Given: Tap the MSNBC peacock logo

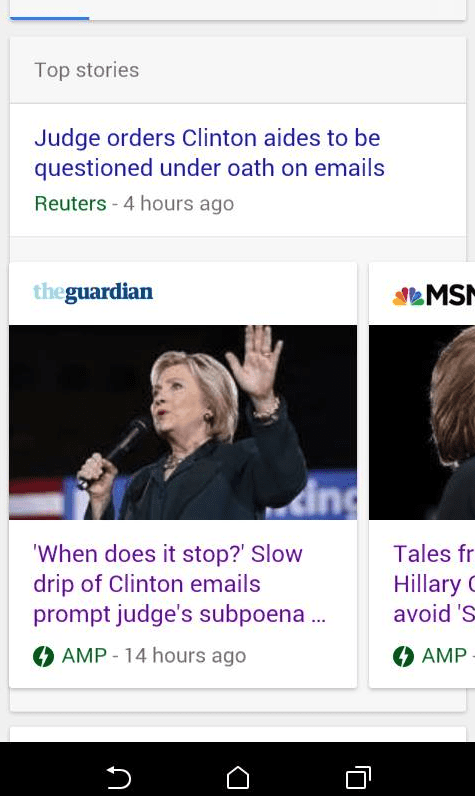Looking at the screenshot, I should point(408,296).
